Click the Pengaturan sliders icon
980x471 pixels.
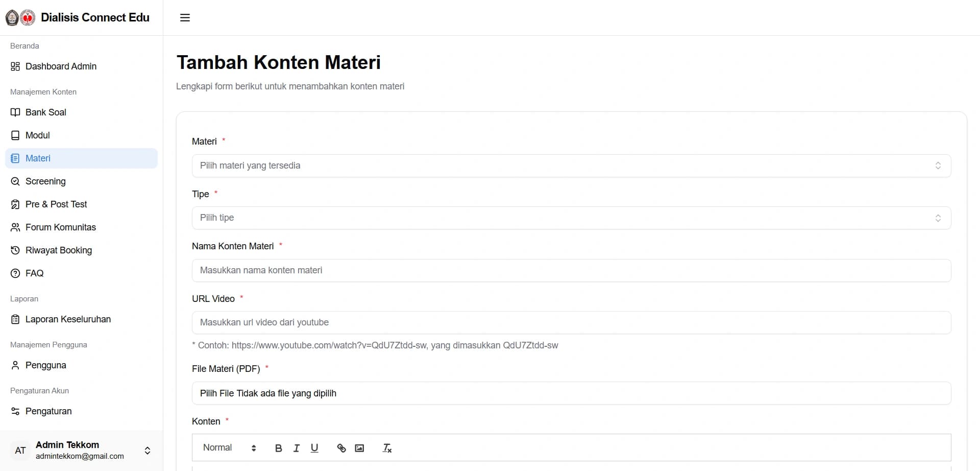tap(15, 411)
